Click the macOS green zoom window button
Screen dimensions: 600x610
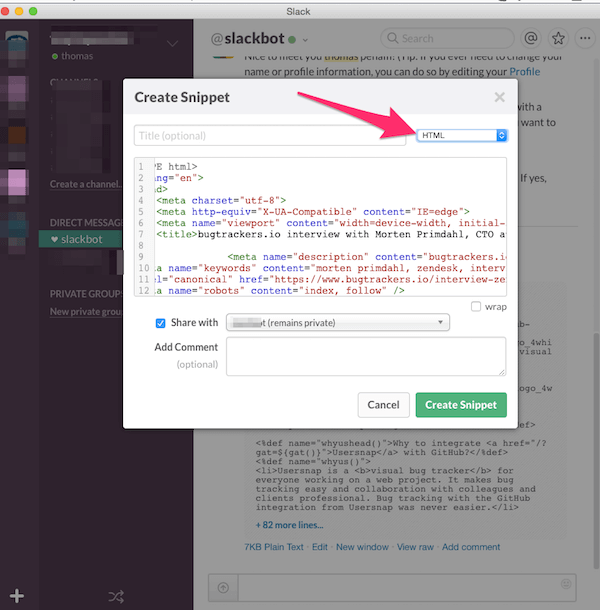(33, 11)
